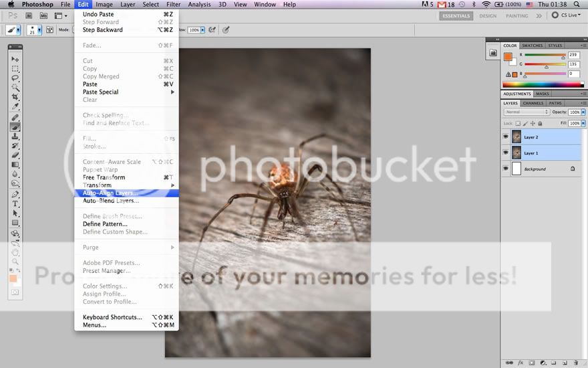The width and height of the screenshot is (588, 368).
Task: Click foreground color swatch in Color panel
Action: tap(508, 57)
